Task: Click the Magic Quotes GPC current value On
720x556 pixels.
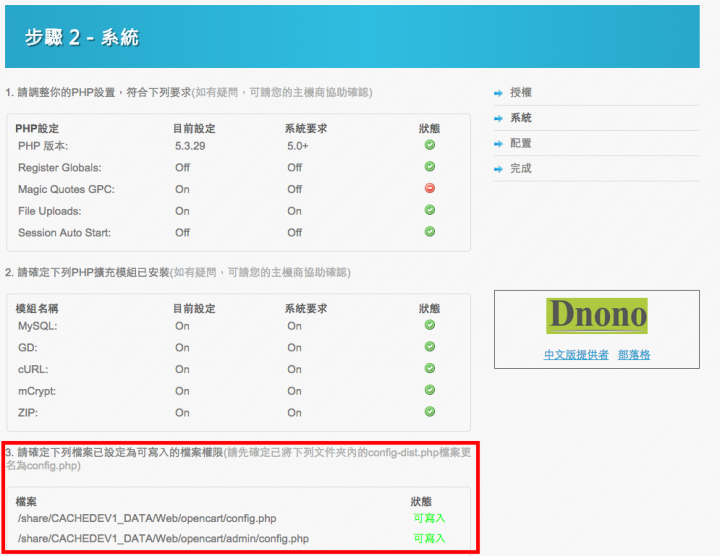Action: (182, 189)
